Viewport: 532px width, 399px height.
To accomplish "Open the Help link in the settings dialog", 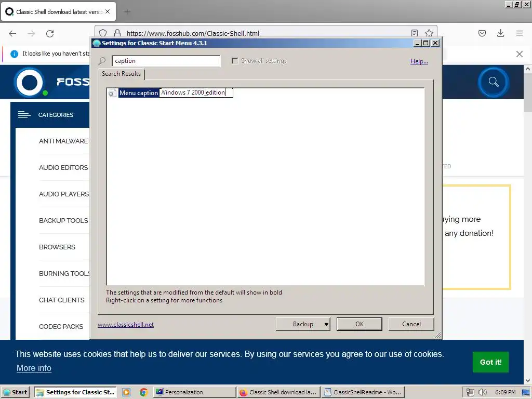I will coord(419,61).
